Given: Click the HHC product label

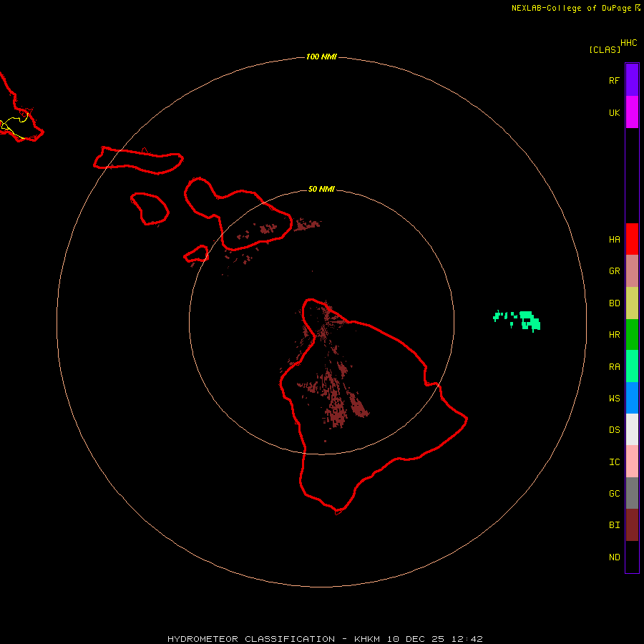Looking at the screenshot, I should (628, 43).
